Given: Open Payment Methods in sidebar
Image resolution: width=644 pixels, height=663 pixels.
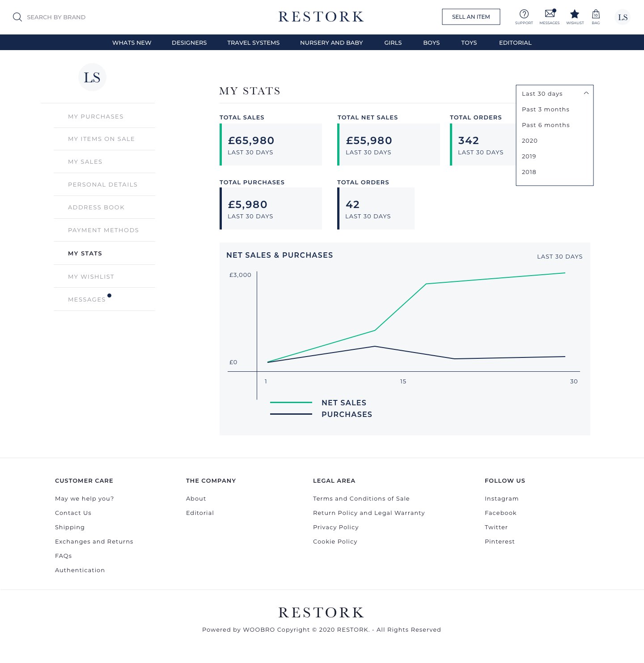Looking at the screenshot, I should point(103,230).
